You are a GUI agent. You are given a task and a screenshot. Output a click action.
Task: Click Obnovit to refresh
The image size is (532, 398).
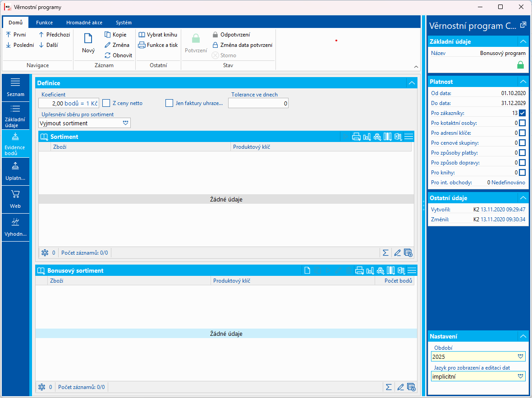(x=118, y=55)
